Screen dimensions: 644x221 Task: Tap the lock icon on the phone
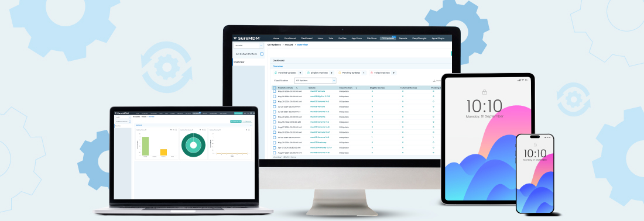[x=535, y=145]
